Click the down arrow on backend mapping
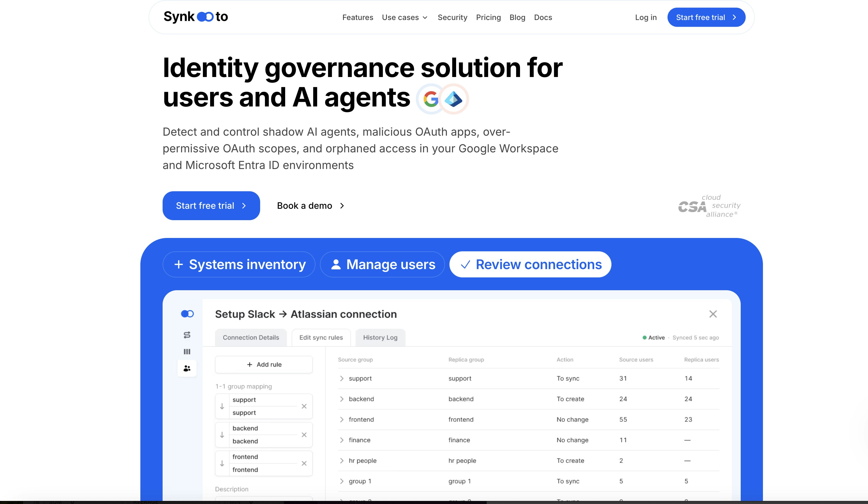868x504 pixels. [x=222, y=435]
